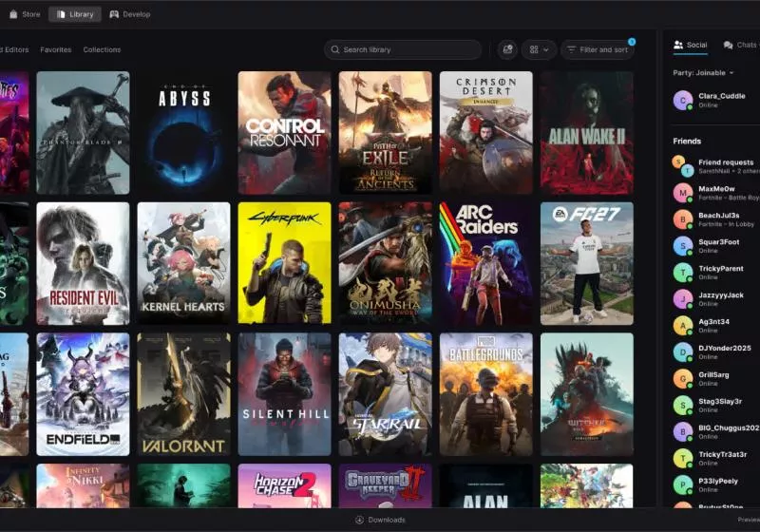Open the Phantom Blade game tile

click(x=83, y=133)
